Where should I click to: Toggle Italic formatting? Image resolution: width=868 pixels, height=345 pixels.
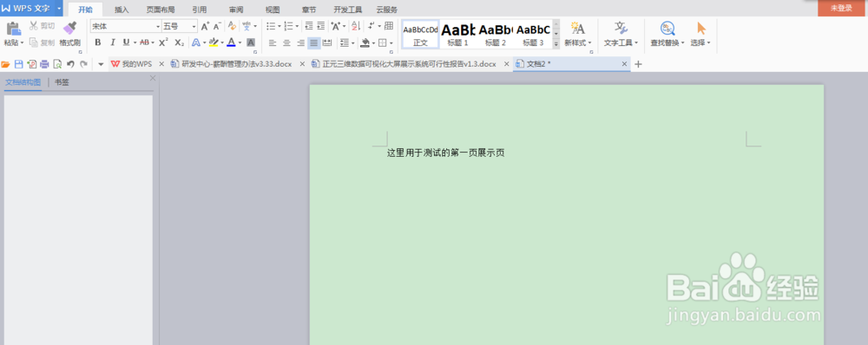(112, 42)
